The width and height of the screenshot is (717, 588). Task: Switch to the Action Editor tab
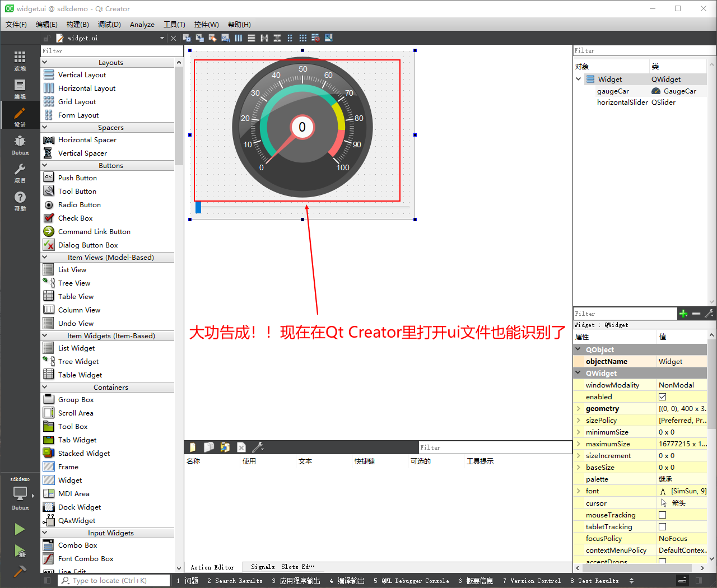212,567
